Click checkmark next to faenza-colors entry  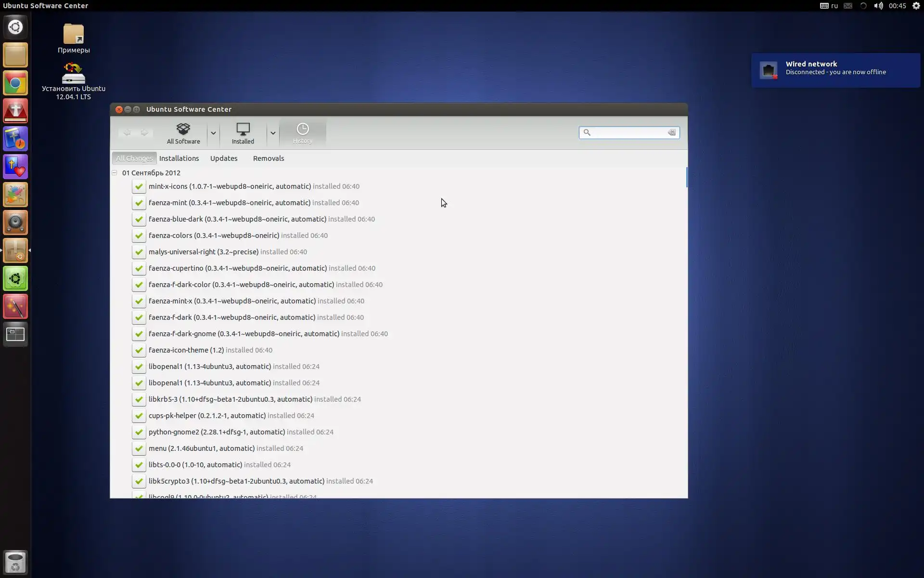point(139,236)
